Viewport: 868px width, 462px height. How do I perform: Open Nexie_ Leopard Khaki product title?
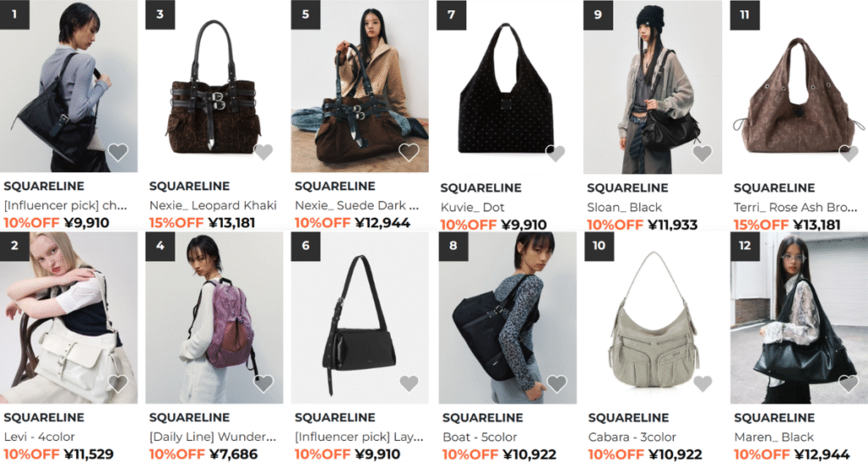pos(213,206)
